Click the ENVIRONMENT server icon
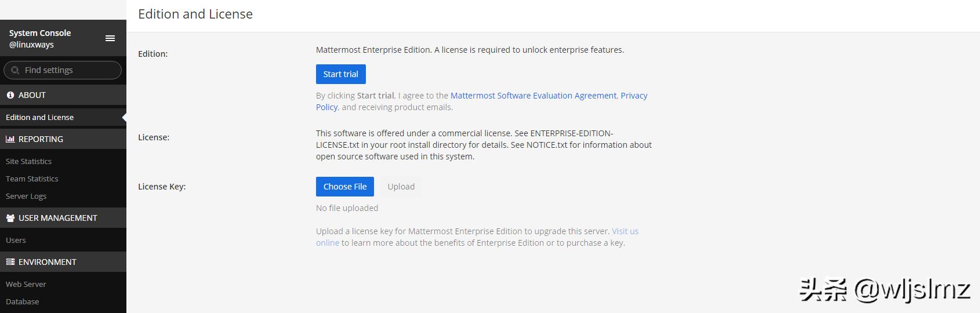980x313 pixels. (10, 262)
